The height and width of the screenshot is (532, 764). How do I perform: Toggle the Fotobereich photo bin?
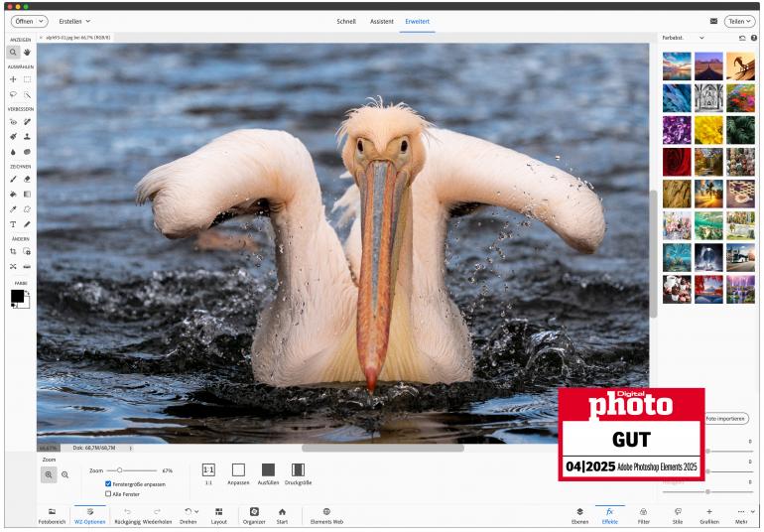(52, 515)
